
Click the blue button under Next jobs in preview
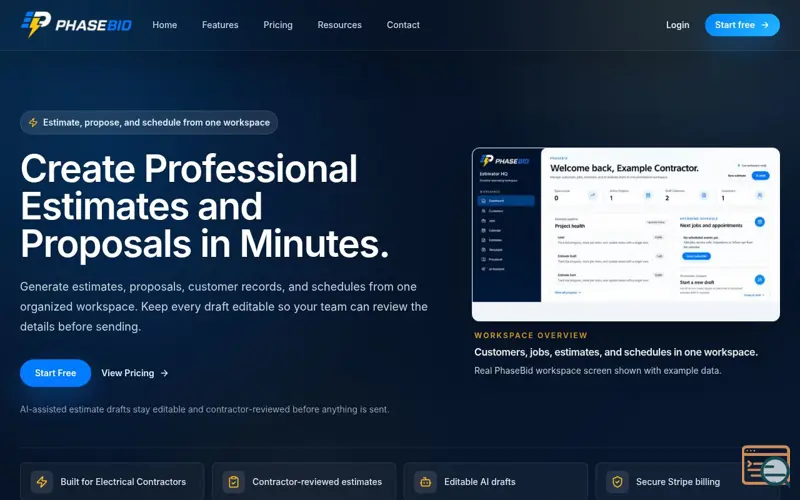click(696, 256)
